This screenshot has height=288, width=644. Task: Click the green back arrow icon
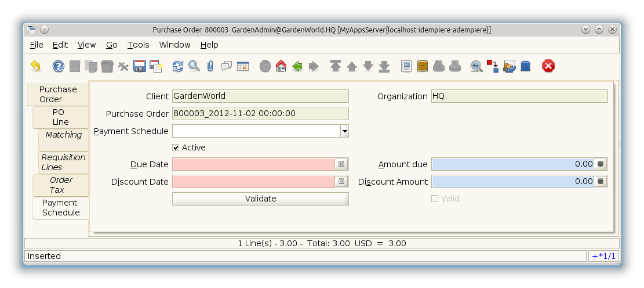297,66
